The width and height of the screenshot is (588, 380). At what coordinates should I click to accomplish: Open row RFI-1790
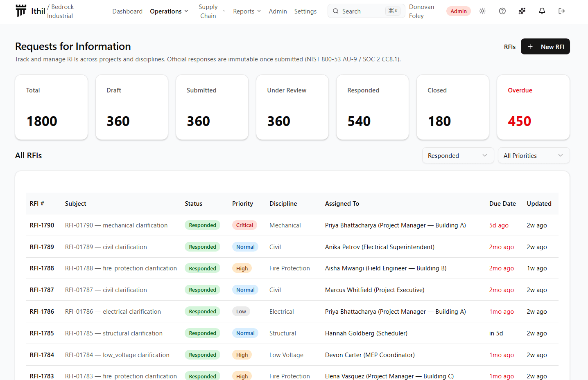pos(292,225)
